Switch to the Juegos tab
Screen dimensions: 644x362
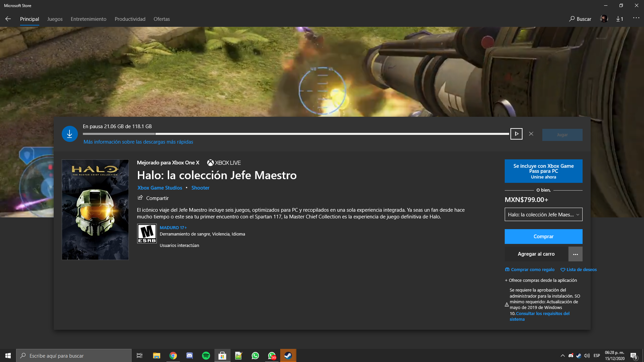click(55, 19)
